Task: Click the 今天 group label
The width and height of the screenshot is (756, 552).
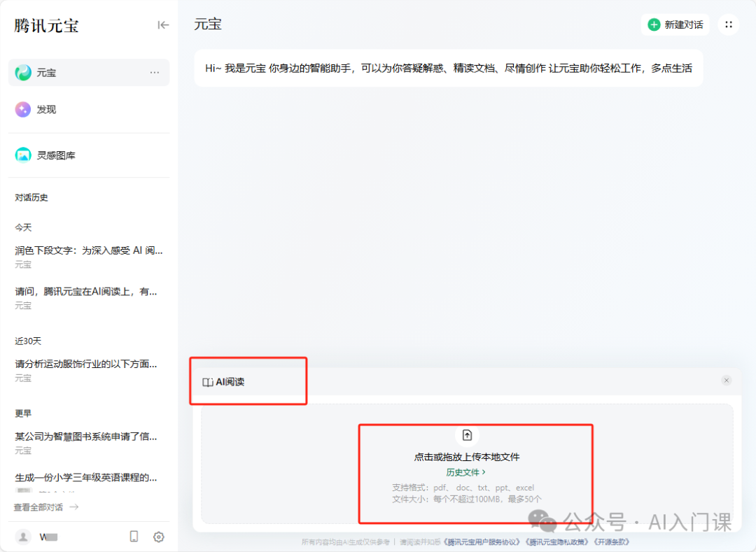Action: click(23, 227)
